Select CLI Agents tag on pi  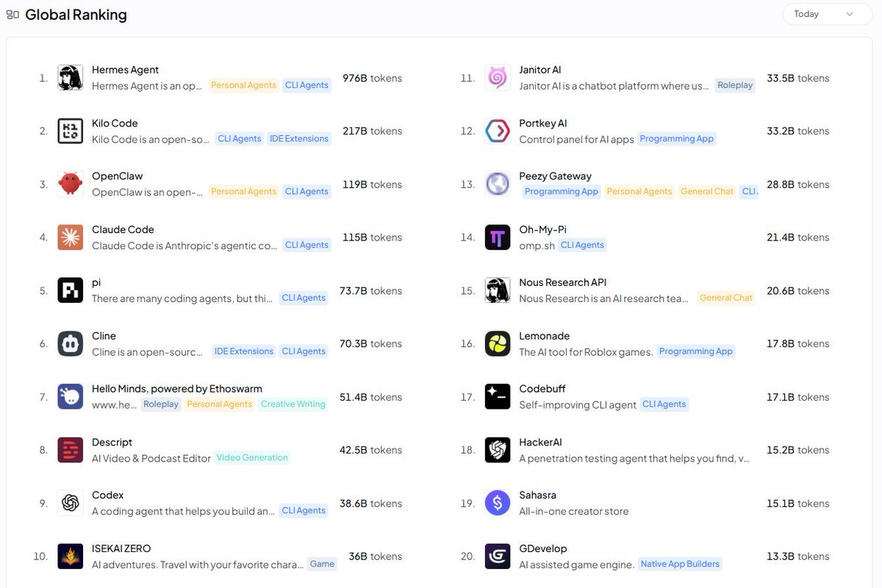click(304, 298)
